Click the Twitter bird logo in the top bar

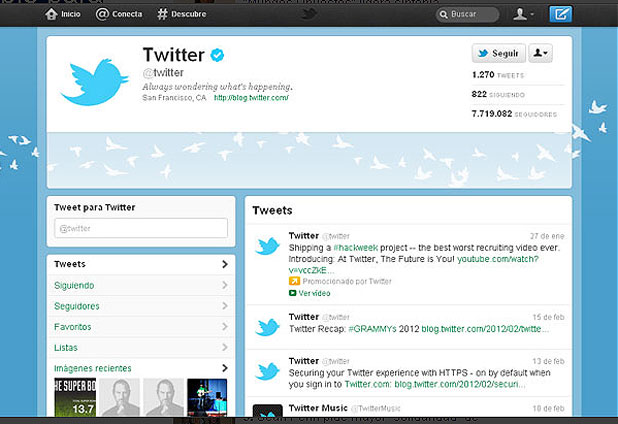point(309,14)
